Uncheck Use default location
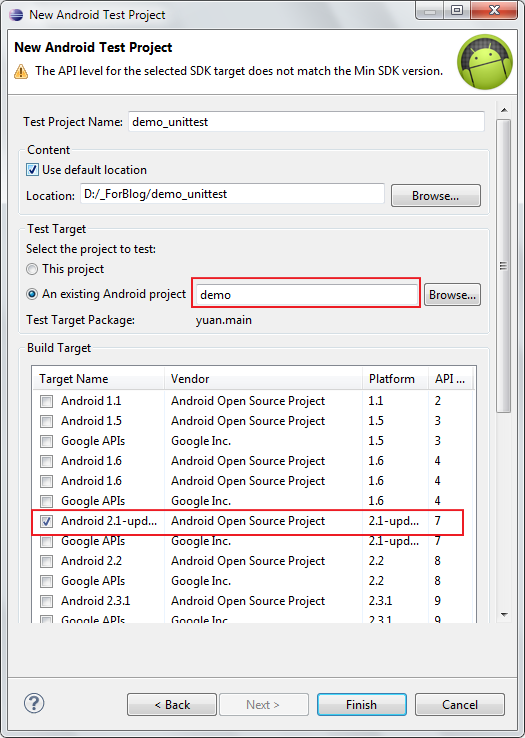The height and width of the screenshot is (738, 525). pos(32,170)
